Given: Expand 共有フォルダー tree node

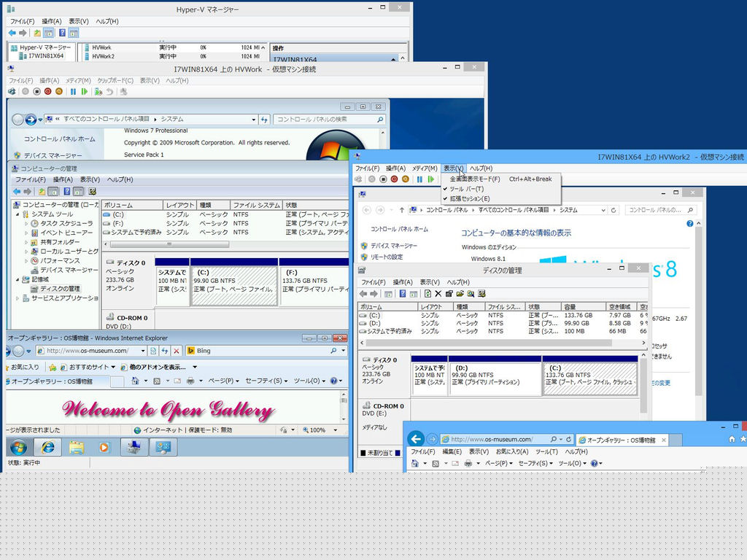Looking at the screenshot, I should click(x=26, y=242).
